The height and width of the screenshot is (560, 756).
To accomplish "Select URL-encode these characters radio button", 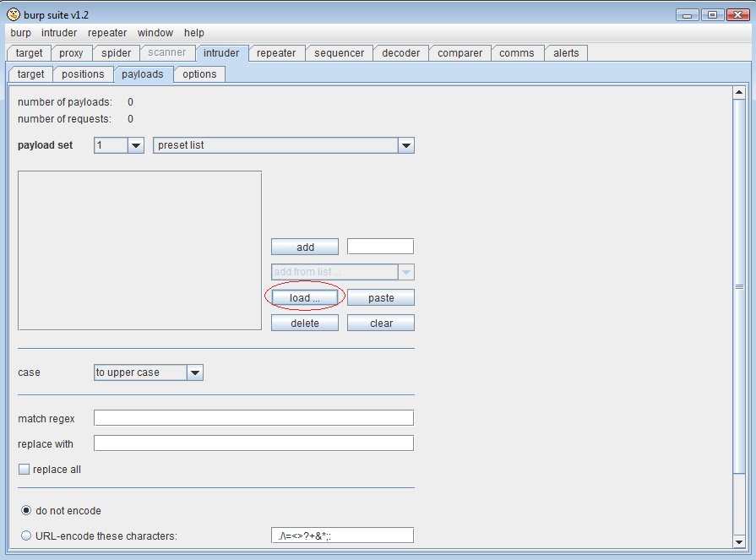I will pos(26,536).
